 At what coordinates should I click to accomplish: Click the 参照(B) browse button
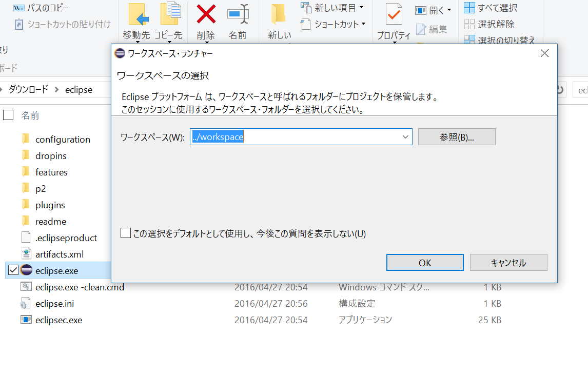click(x=456, y=136)
